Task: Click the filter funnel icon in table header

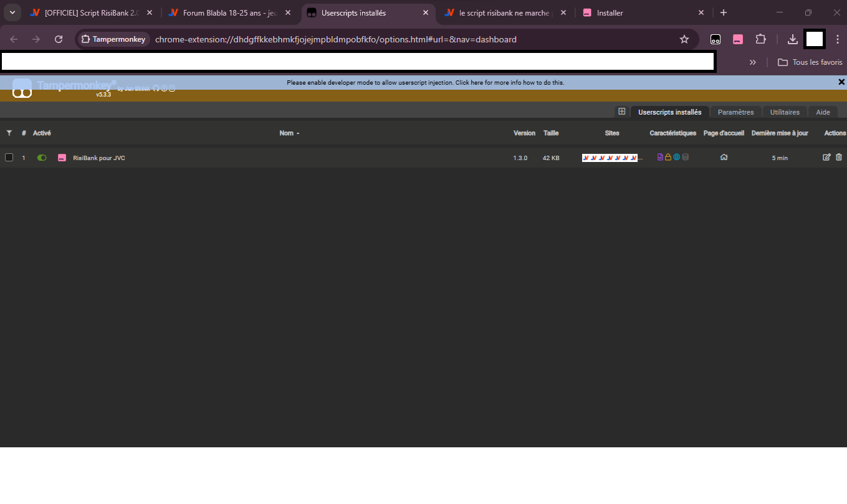Action: [9, 133]
